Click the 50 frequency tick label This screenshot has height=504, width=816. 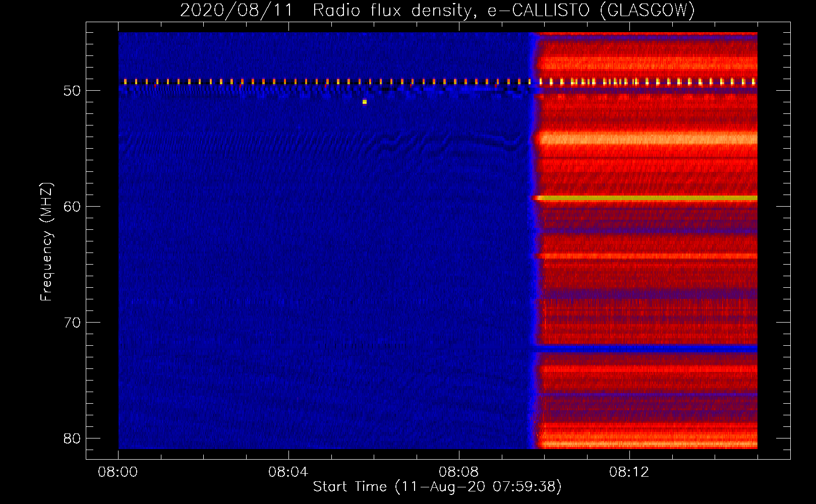(72, 91)
